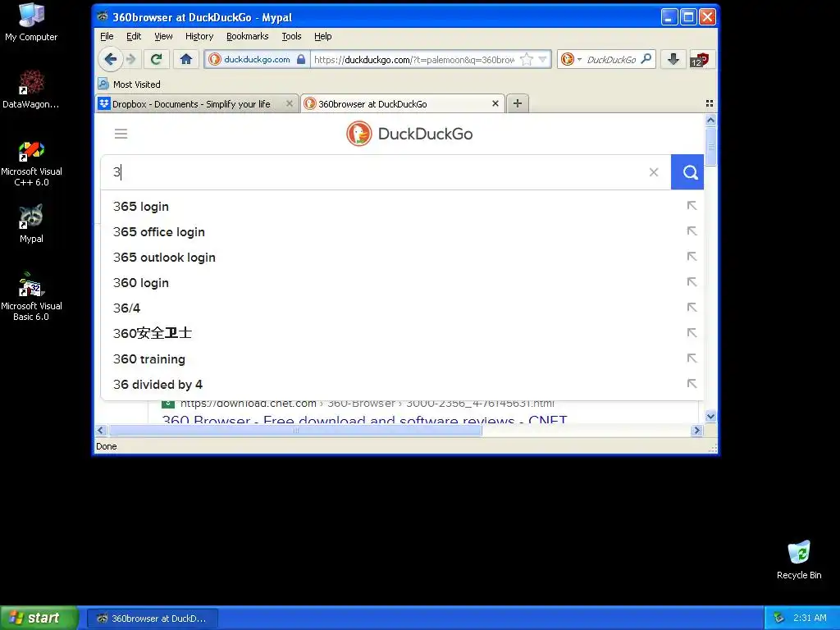This screenshot has height=630, width=840.
Task: Select the '365 outlook login' suggestion
Action: coord(402,257)
